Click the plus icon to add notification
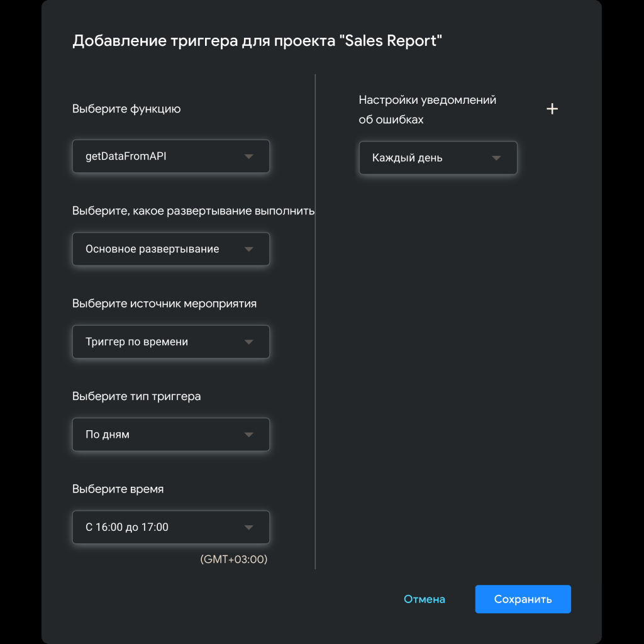644x644 pixels. 552,109
